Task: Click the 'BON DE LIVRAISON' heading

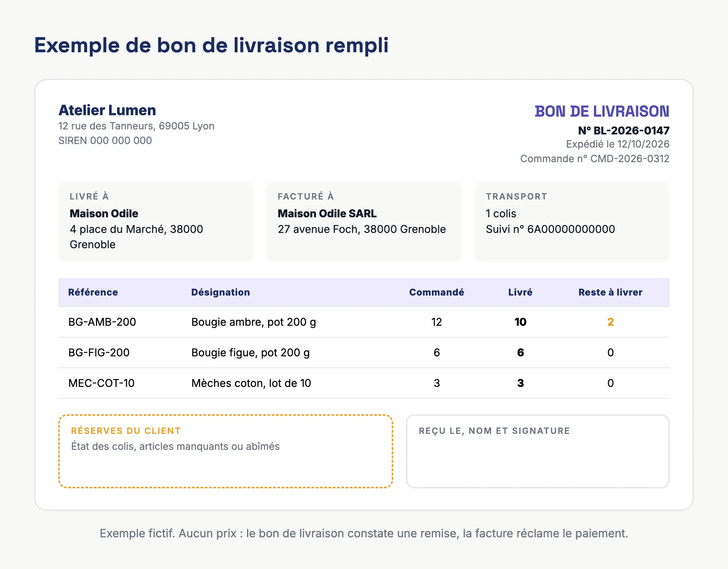Action: [x=602, y=111]
